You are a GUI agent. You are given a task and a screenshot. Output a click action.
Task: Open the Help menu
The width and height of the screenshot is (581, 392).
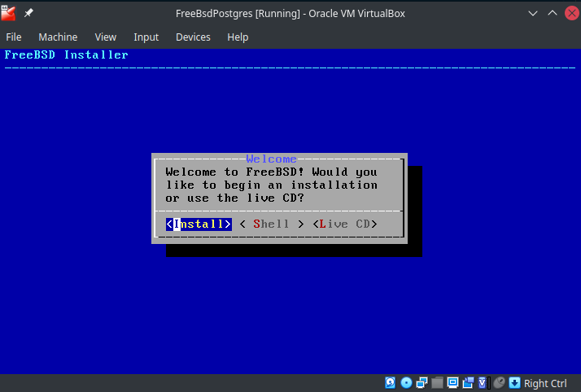(238, 37)
